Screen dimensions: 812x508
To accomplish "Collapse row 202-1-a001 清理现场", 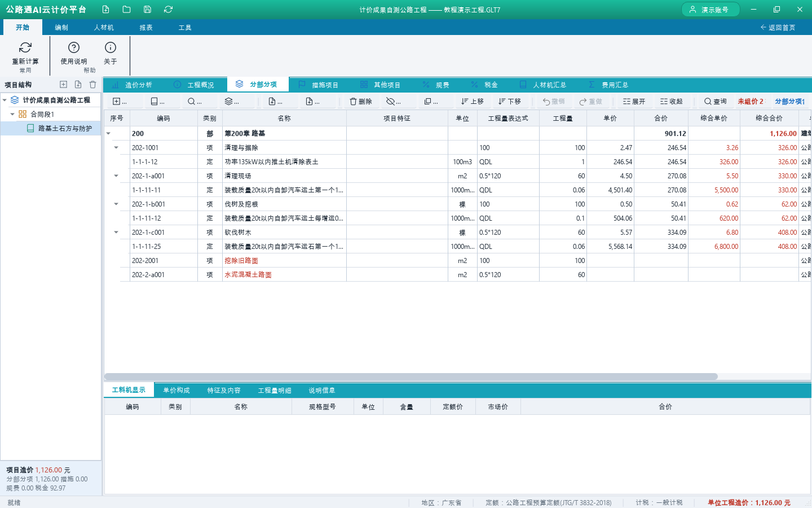I will (x=116, y=176).
